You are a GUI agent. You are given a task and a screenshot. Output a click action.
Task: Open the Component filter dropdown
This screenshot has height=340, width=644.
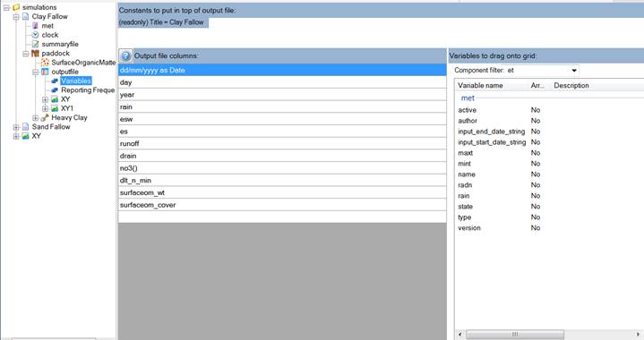point(574,71)
